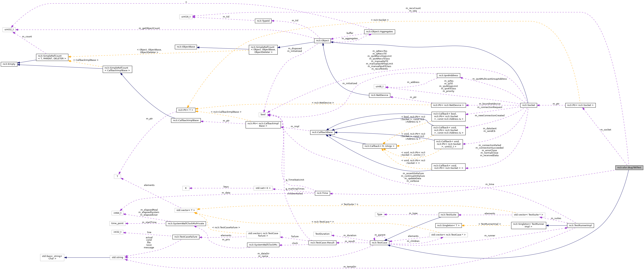This screenshot has width=644, height=269.
Task: Open ns3::SimpleRefCount< Object, ObjectBase, ObjectDeleter > node
Action: point(263,49)
